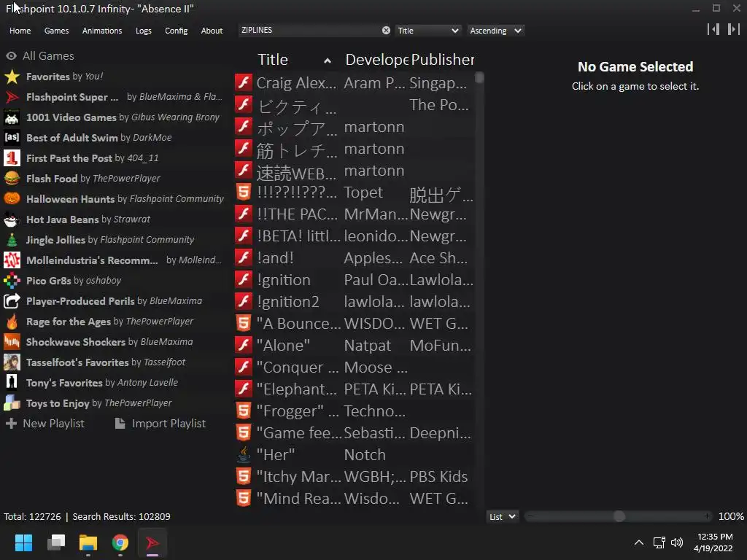Click Import Playlist
747x560 pixels.
pyautogui.click(x=160, y=424)
